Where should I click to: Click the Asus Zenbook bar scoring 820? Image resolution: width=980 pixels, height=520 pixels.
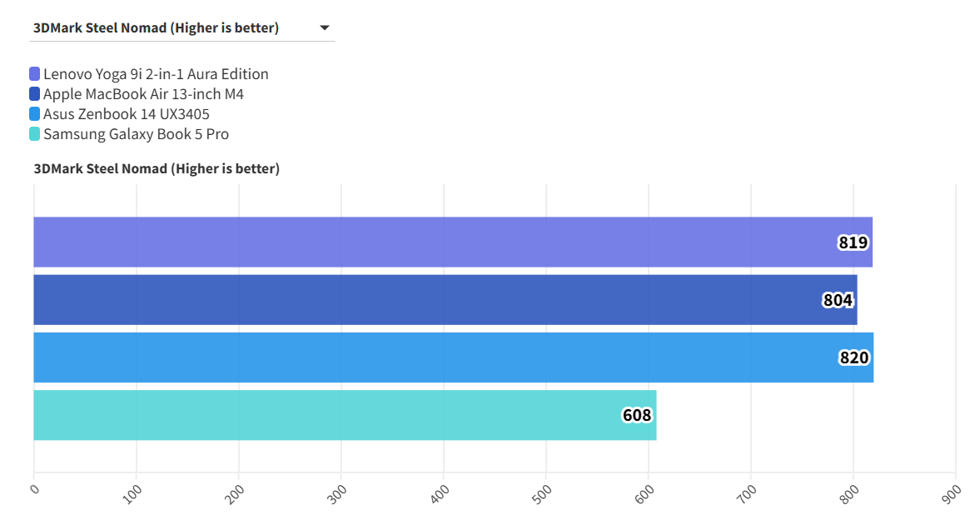[x=416, y=357]
